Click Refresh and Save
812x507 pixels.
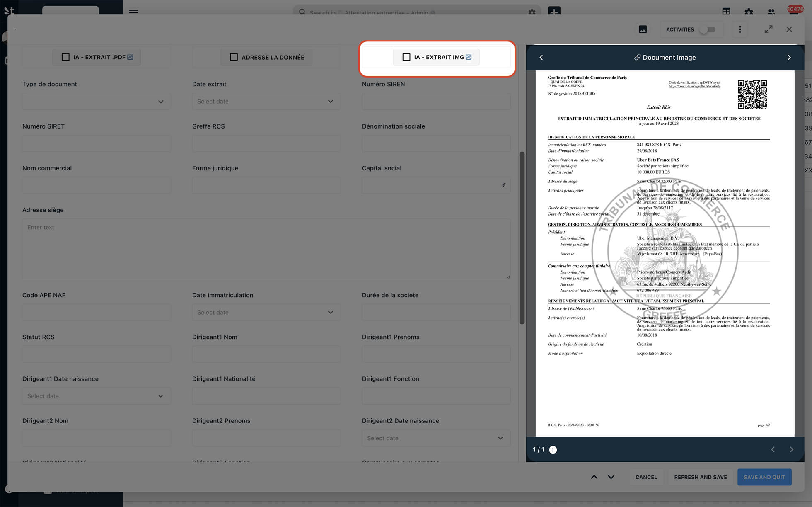pos(700,477)
